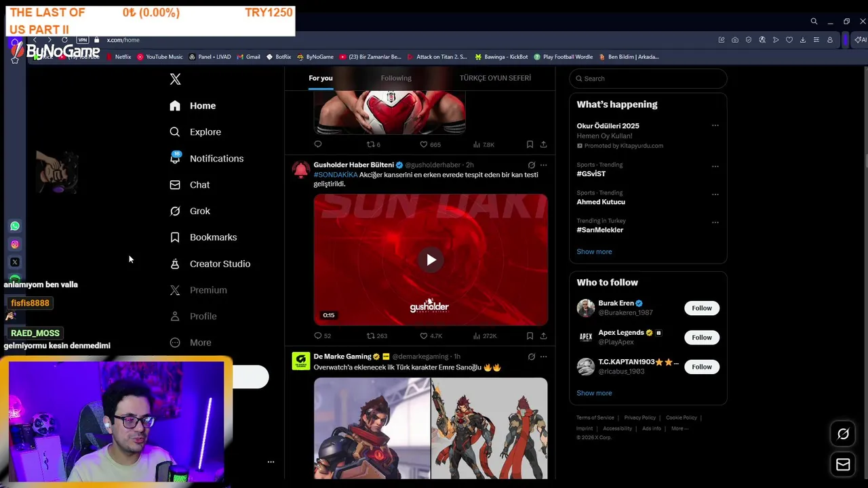Image resolution: width=868 pixels, height=488 pixels.
Task: Bookmark the post with 665 likes
Action: [530, 144]
